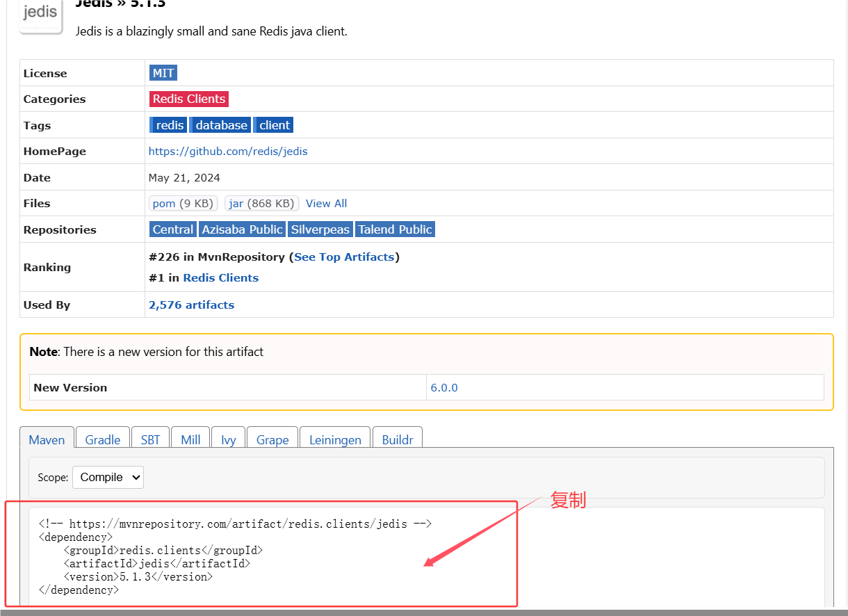The image size is (848, 616).
Task: Open the MIT license tag
Action: tap(163, 73)
